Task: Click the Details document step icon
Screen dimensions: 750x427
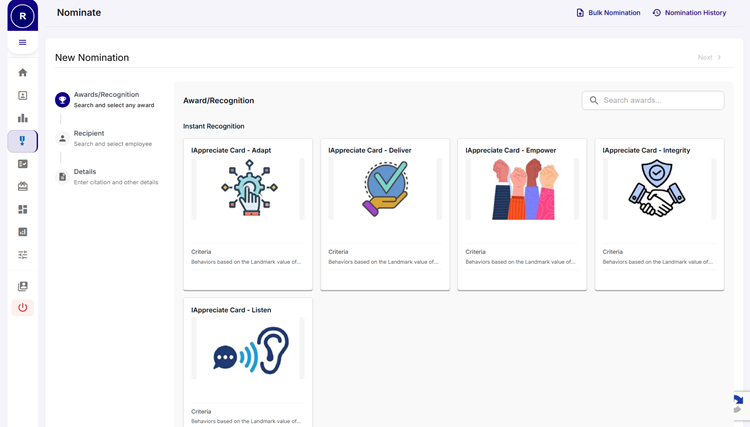Action: pos(62,176)
